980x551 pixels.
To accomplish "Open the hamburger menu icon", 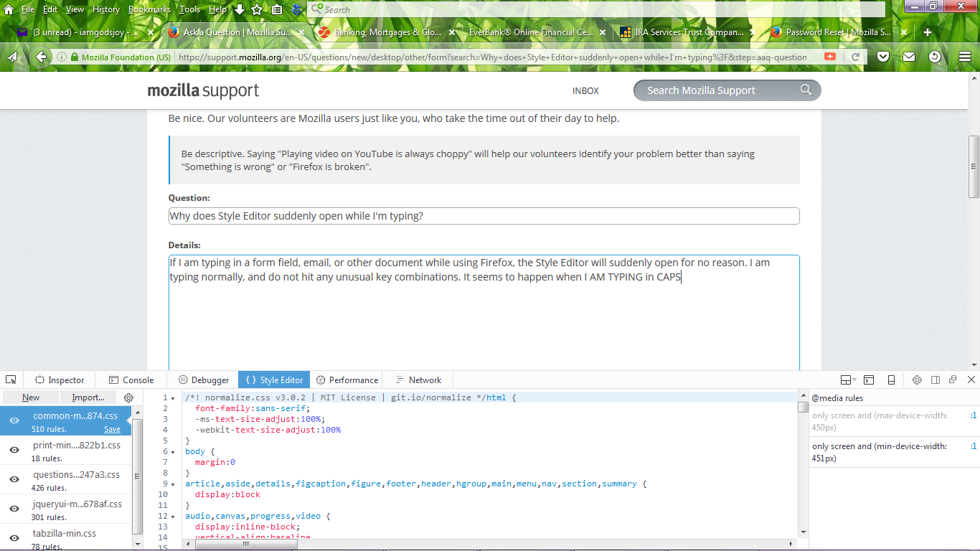I will 964,57.
